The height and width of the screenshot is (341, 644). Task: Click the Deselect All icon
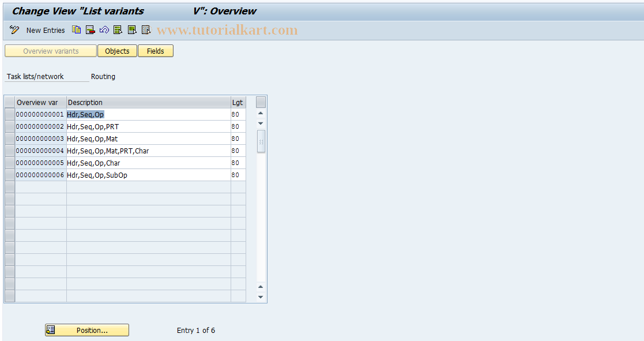tap(146, 29)
